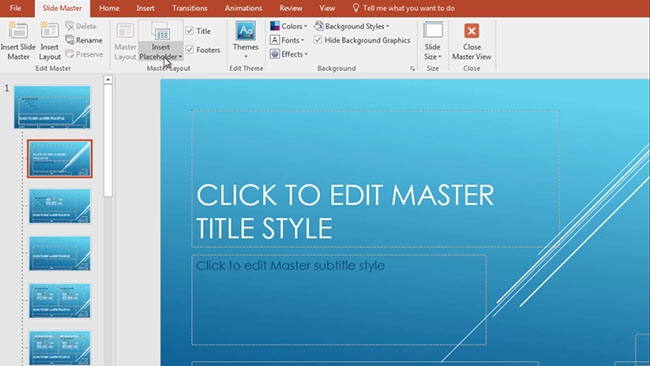Open the Colors dropdown arrow
This screenshot has width=650, height=366.
[x=306, y=27]
